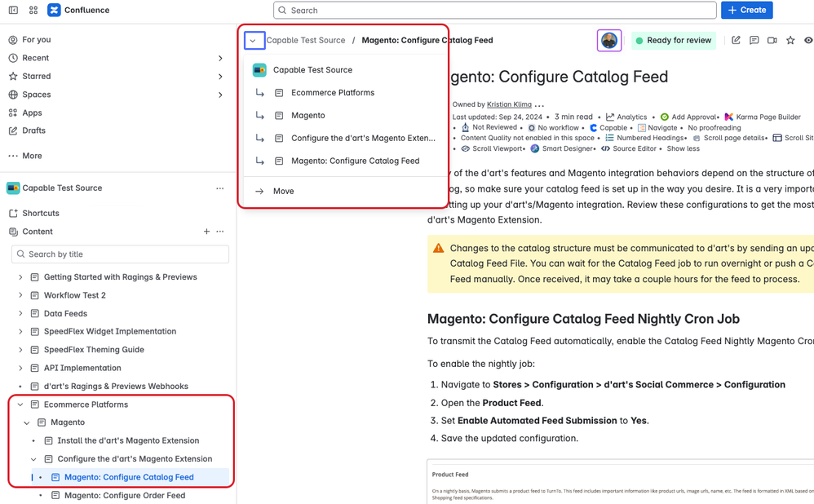Open Source Editor
Viewport: 814px width, 504px height.
(629, 148)
